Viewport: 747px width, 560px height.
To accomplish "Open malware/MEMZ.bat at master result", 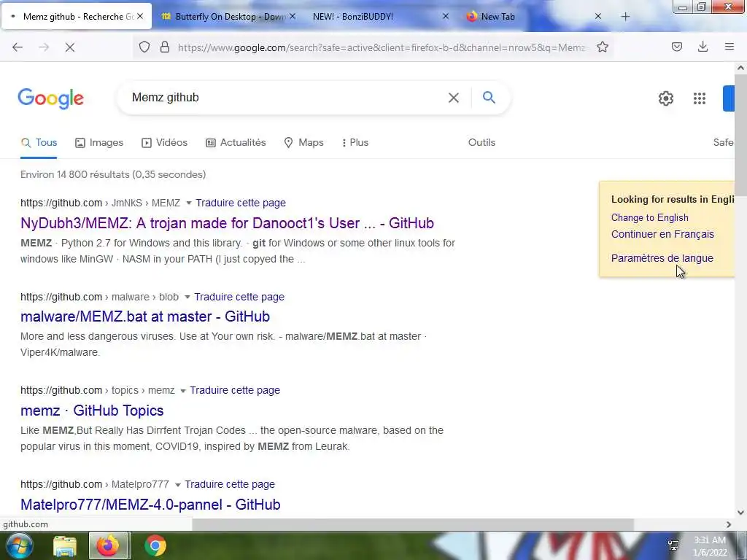I will tap(145, 316).
